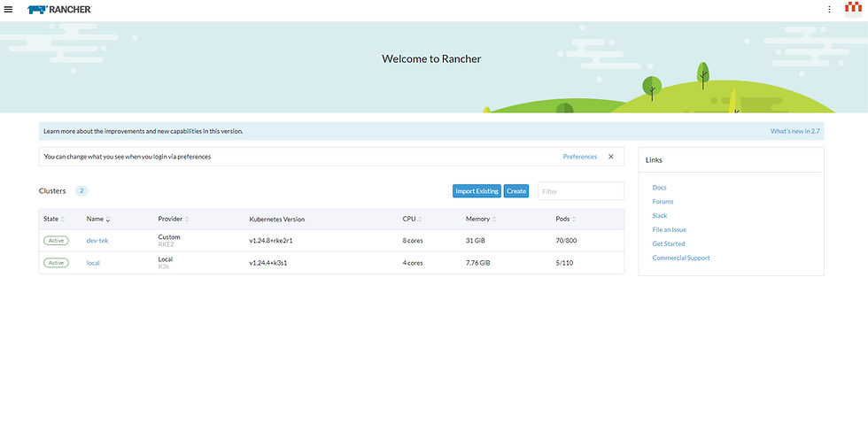Click the 70/800 pods value

pyautogui.click(x=566, y=241)
